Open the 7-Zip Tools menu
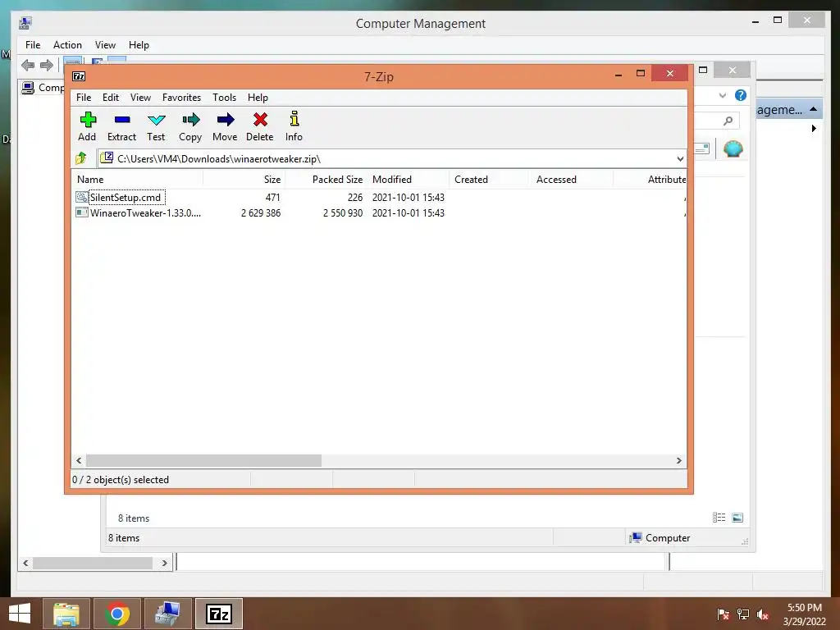 (224, 98)
